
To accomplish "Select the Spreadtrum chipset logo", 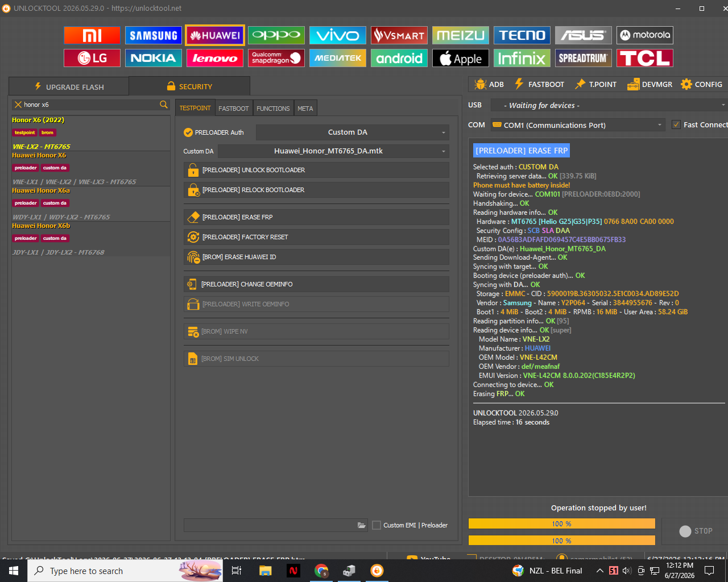I will (584, 58).
